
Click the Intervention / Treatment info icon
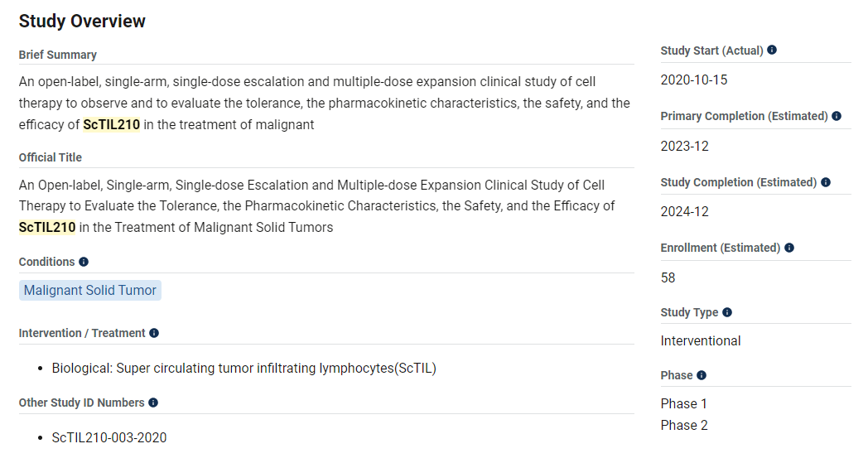(x=154, y=333)
